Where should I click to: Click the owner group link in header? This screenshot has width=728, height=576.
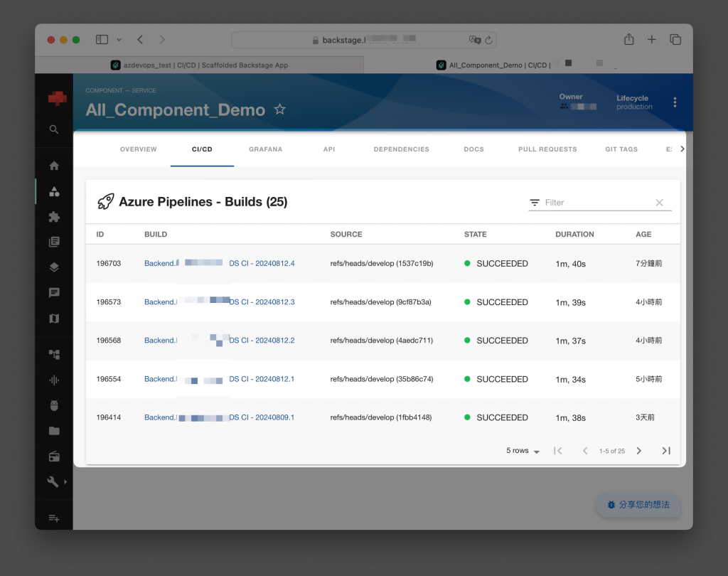[578, 107]
